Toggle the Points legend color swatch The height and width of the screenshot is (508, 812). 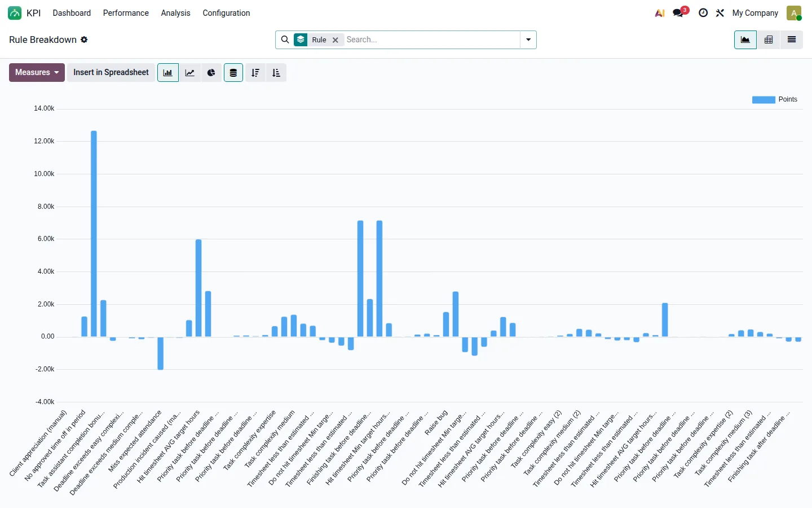point(764,100)
